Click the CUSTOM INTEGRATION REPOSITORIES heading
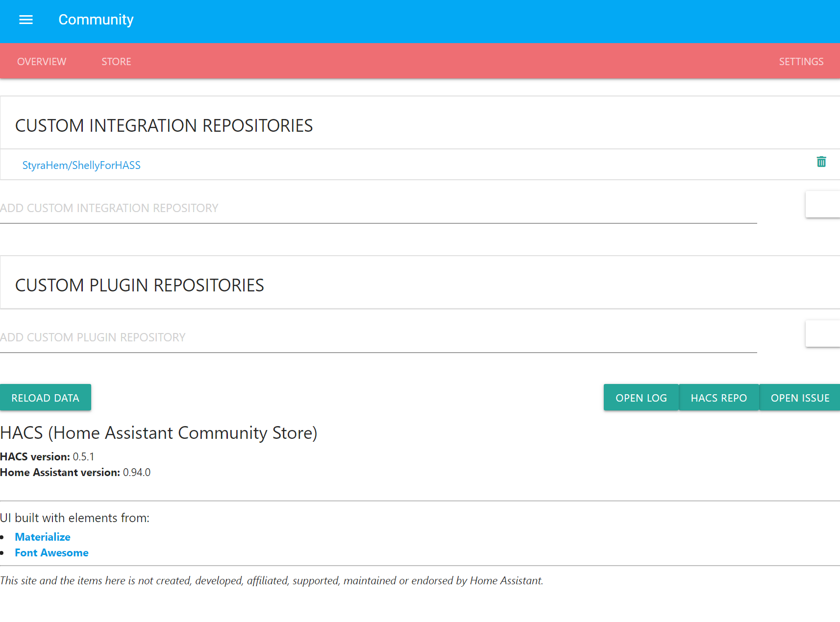 (164, 125)
